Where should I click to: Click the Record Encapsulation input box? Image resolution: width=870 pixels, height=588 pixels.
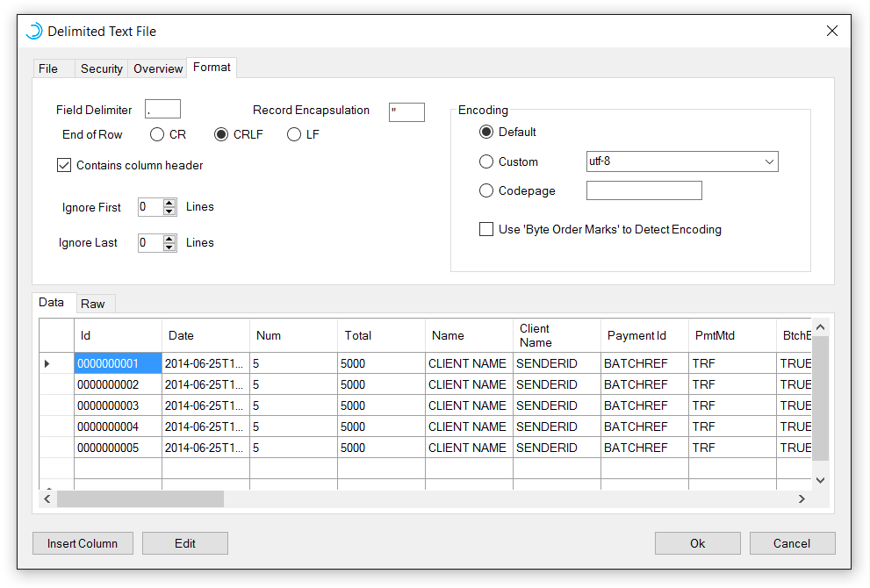406,112
